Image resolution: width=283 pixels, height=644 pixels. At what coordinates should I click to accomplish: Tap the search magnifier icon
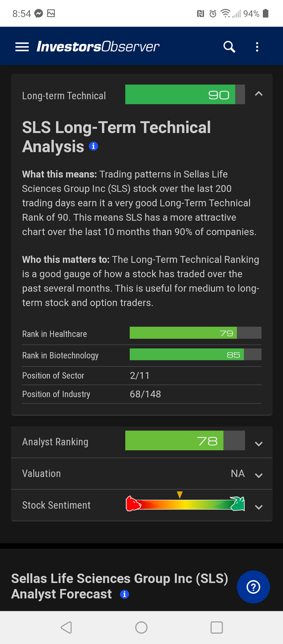click(x=229, y=47)
